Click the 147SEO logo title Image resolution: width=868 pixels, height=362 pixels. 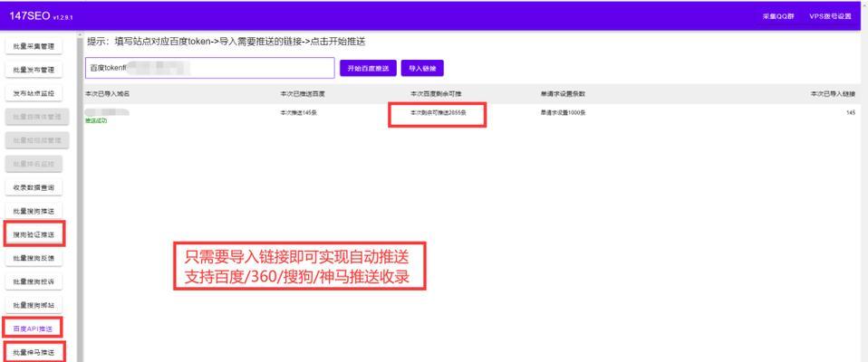coord(29,15)
